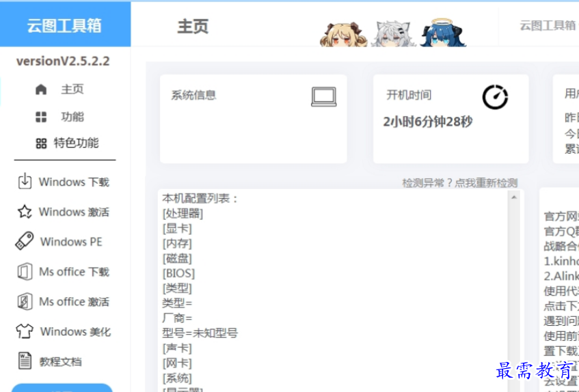
Task: Click the Ms office 下载 icon
Action: coord(25,272)
